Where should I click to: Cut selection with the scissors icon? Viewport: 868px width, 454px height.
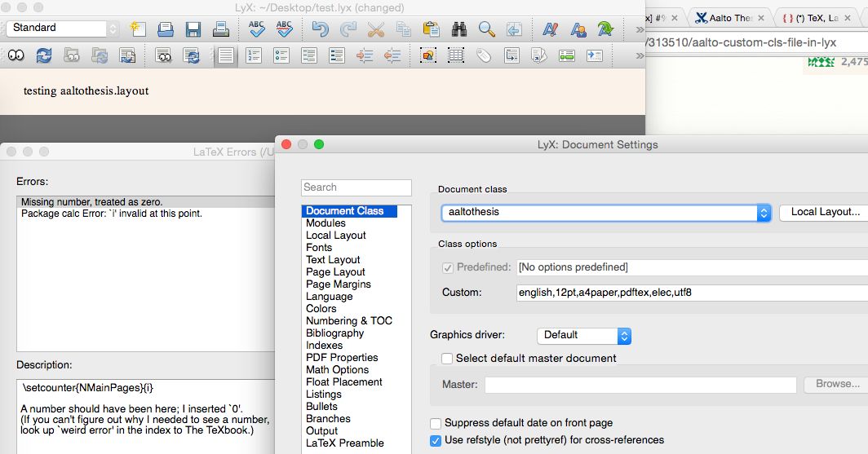(375, 29)
